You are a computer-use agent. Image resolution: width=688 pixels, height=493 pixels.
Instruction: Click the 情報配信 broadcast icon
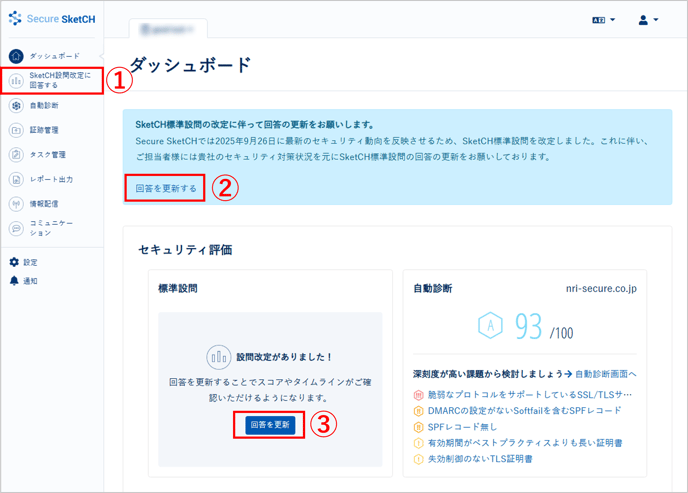(16, 204)
